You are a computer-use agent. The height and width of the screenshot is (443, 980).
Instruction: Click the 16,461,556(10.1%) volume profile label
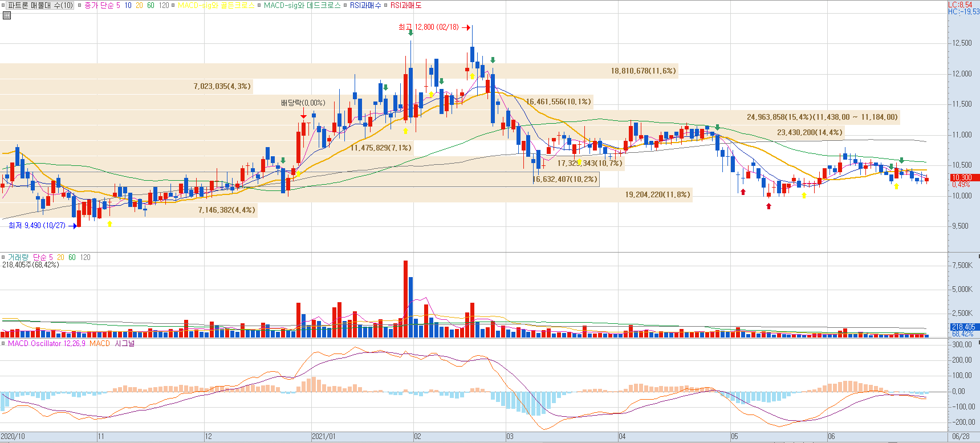559,101
